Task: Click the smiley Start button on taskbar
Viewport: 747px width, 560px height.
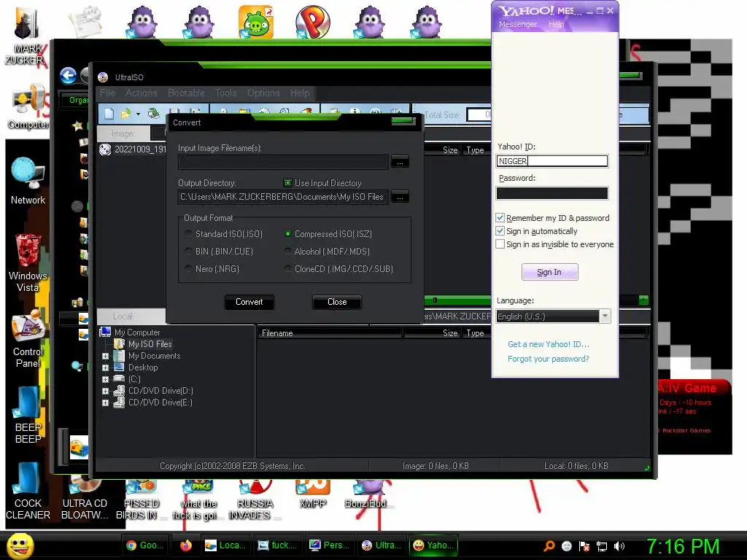Action: 20,545
